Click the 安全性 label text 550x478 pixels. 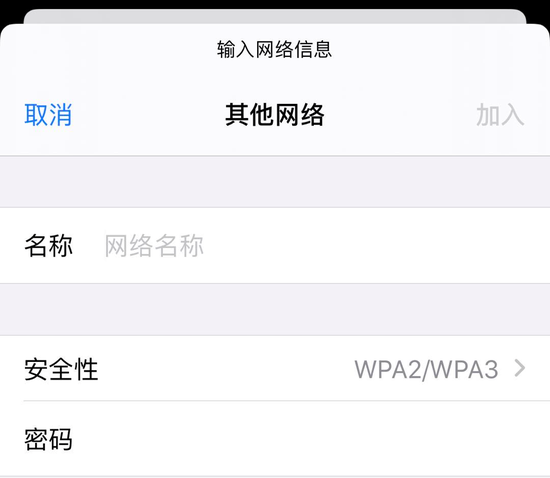tap(61, 369)
